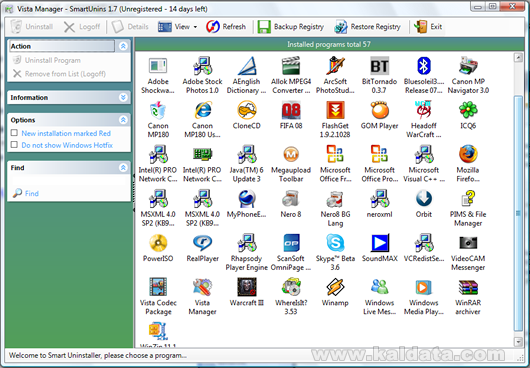Select the GOM Player icon

(x=380, y=110)
